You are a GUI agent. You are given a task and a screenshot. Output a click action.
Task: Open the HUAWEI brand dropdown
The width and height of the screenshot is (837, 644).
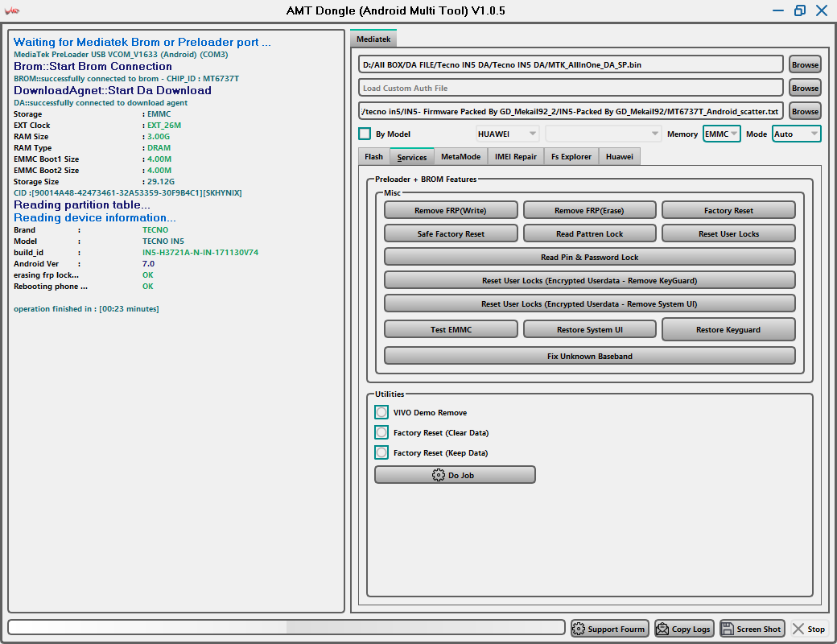tap(507, 134)
